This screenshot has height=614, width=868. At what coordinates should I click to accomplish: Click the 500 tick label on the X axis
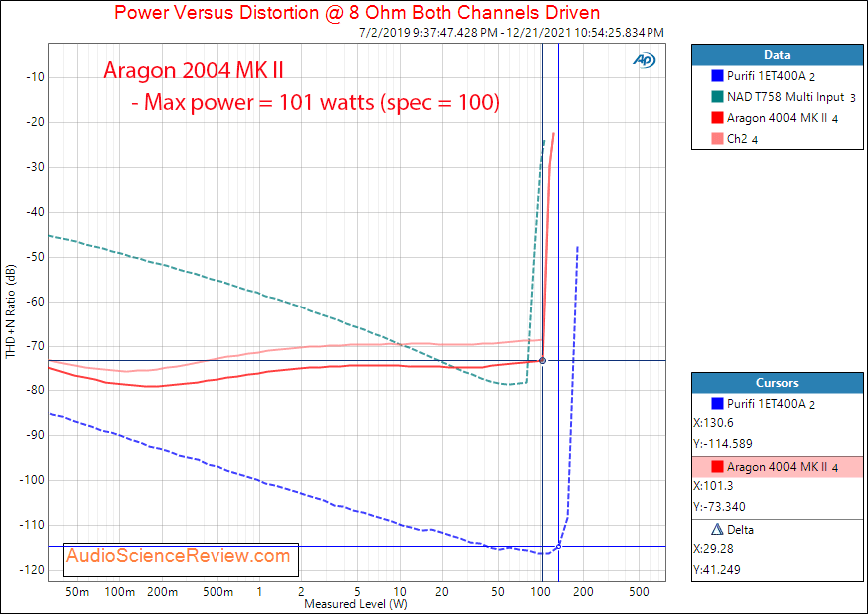(639, 592)
